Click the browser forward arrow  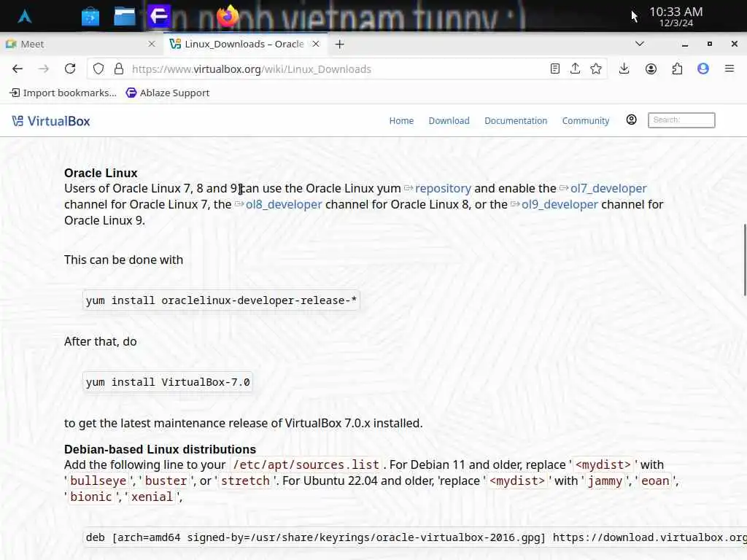pyautogui.click(x=43, y=69)
